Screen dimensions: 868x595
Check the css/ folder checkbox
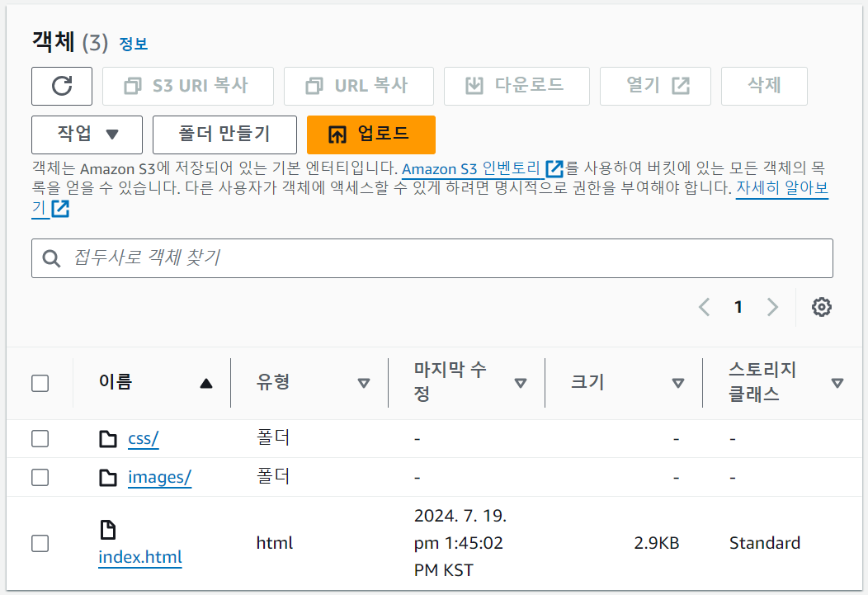tap(40, 439)
